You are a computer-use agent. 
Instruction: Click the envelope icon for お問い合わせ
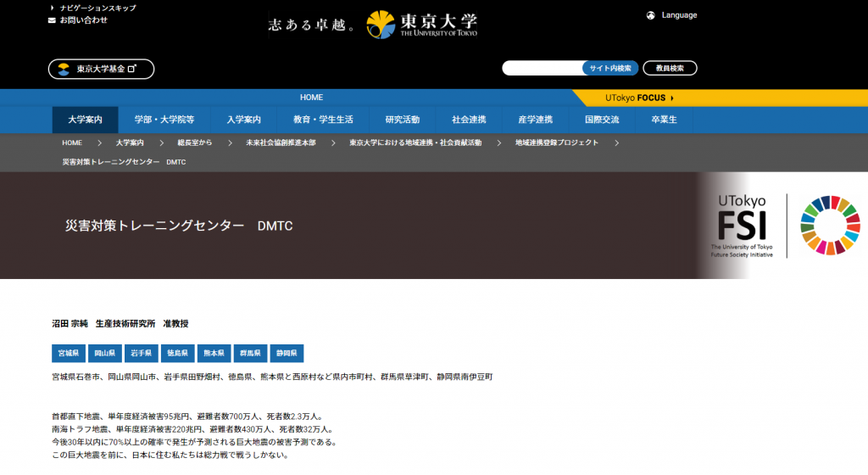click(53, 20)
